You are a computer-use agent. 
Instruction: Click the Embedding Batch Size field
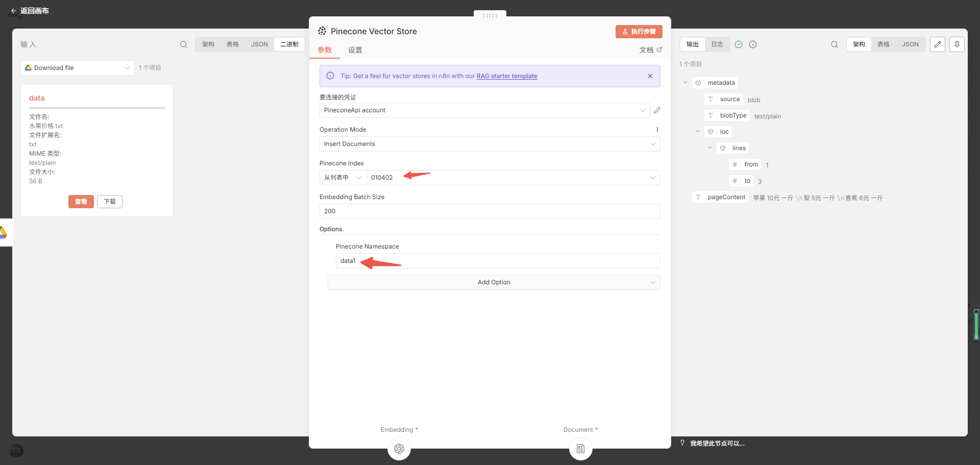click(x=489, y=211)
